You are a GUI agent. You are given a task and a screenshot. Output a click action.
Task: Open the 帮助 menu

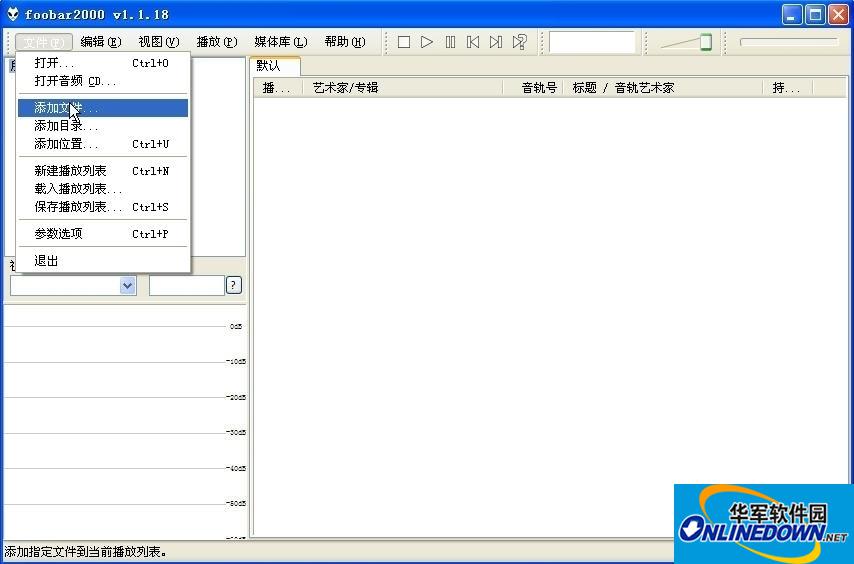tap(345, 42)
